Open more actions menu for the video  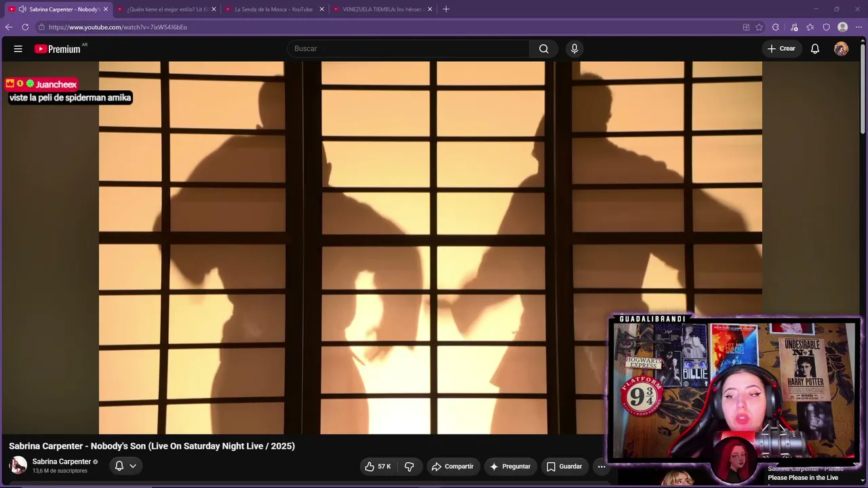601,466
